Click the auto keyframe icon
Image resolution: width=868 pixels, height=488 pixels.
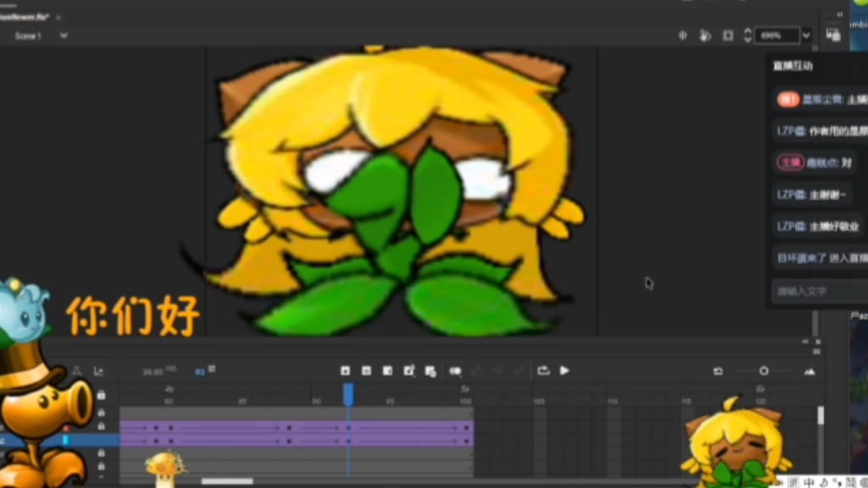[409, 371]
